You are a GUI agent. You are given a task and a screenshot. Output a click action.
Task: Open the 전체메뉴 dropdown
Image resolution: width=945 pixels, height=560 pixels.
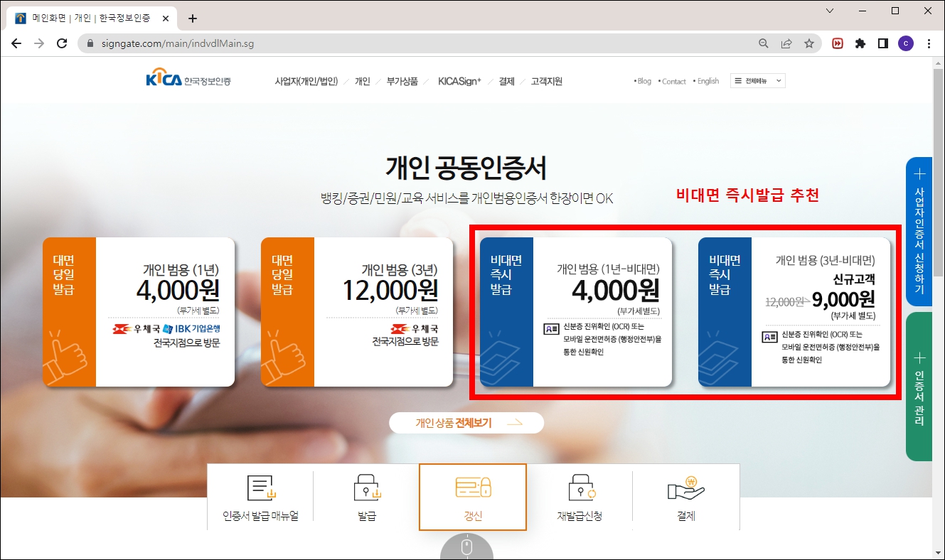tap(757, 80)
